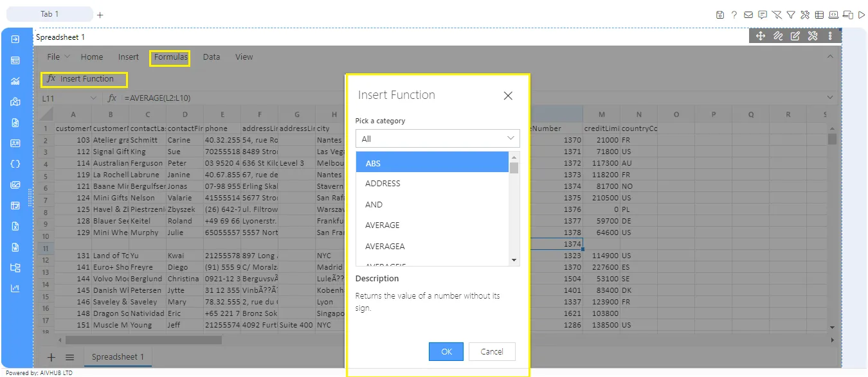The width and height of the screenshot is (868, 377).
Task: Click the Excel file icon in sidebar
Action: tap(15, 226)
